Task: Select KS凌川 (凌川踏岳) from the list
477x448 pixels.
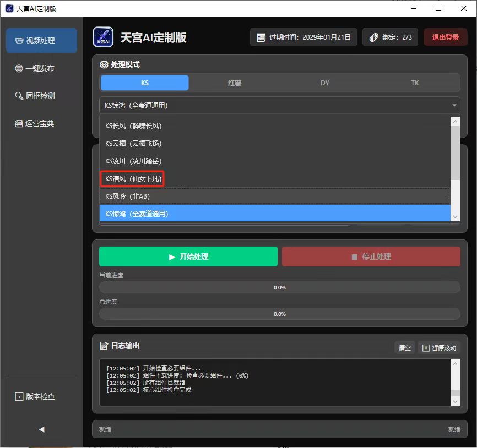Action: (x=275, y=161)
